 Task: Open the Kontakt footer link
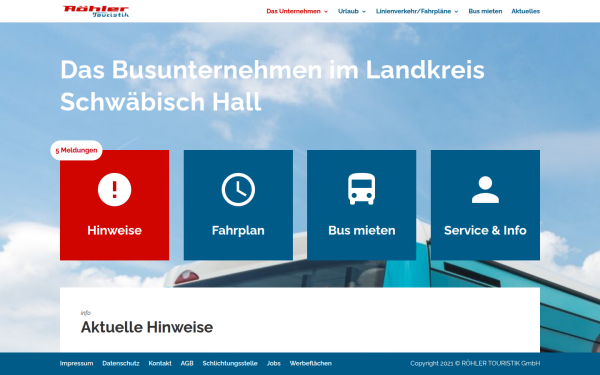point(160,363)
